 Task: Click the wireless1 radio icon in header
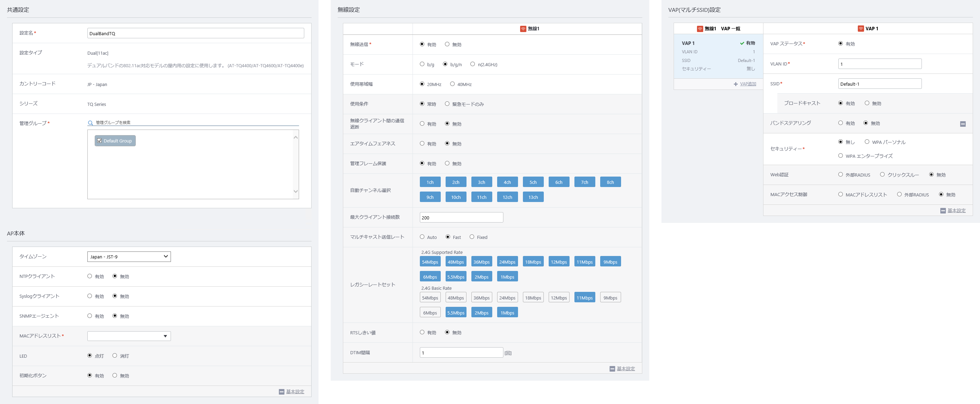pos(523,29)
